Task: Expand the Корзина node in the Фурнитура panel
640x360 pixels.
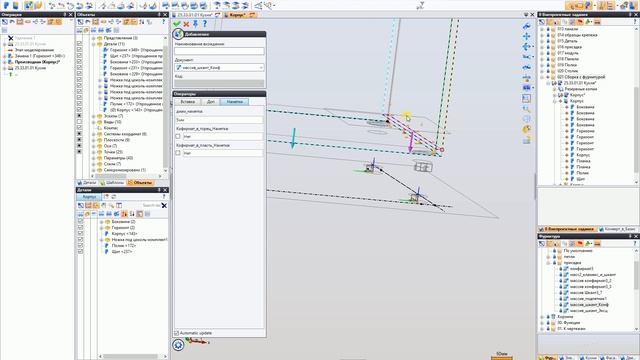Action: 542,317
